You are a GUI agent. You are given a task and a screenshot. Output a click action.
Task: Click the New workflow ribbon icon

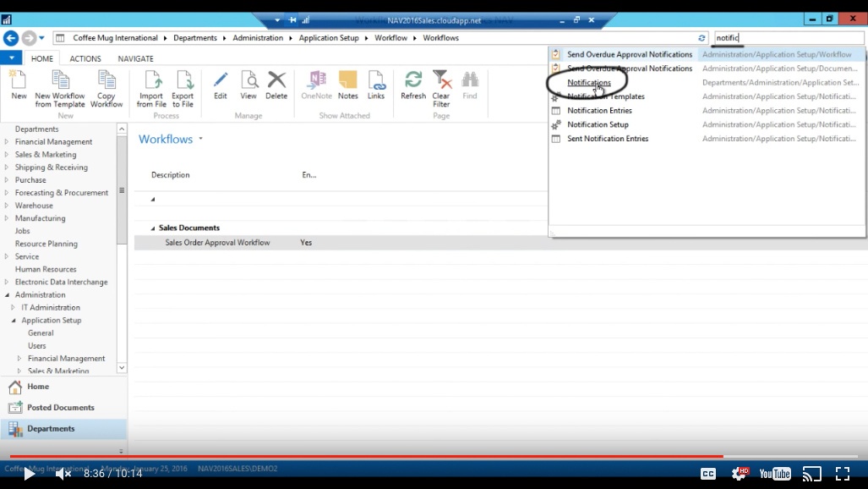(x=18, y=82)
